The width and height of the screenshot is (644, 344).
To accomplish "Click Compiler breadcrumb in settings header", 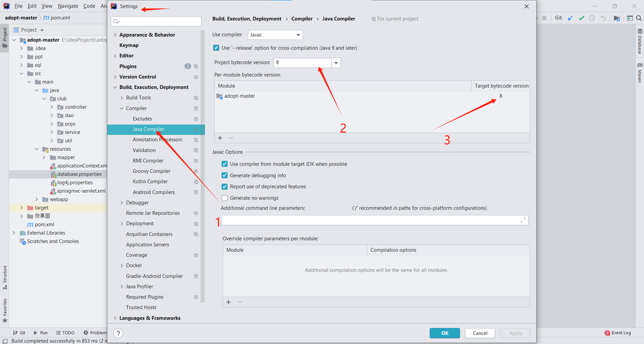I will [x=302, y=19].
